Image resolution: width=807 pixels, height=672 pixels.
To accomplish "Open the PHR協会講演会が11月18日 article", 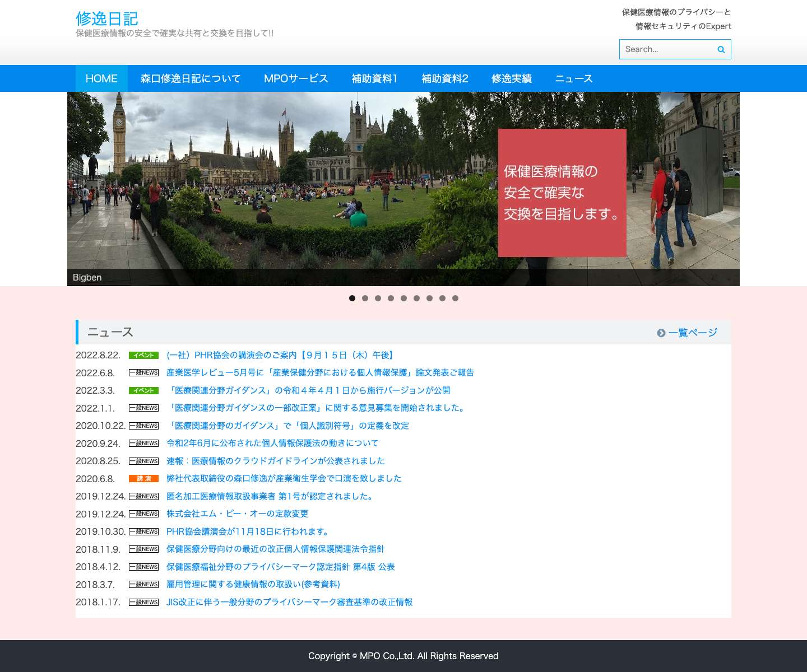I will coord(249,531).
